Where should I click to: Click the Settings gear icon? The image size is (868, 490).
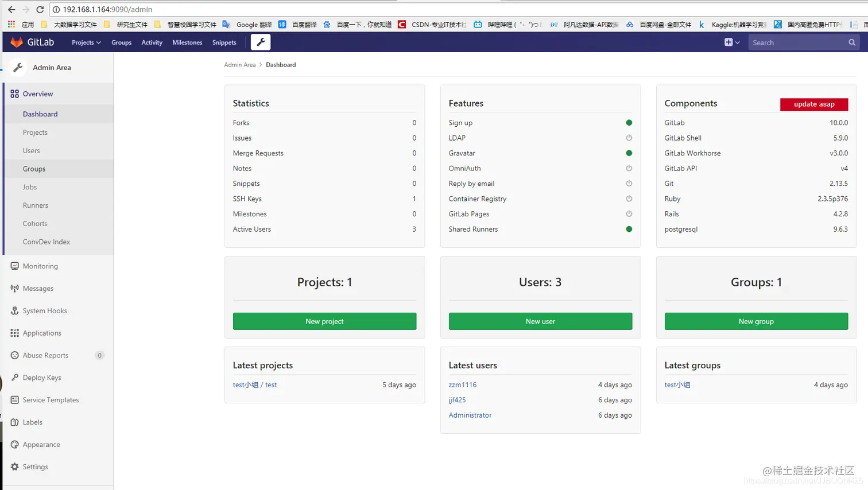pyautogui.click(x=15, y=466)
